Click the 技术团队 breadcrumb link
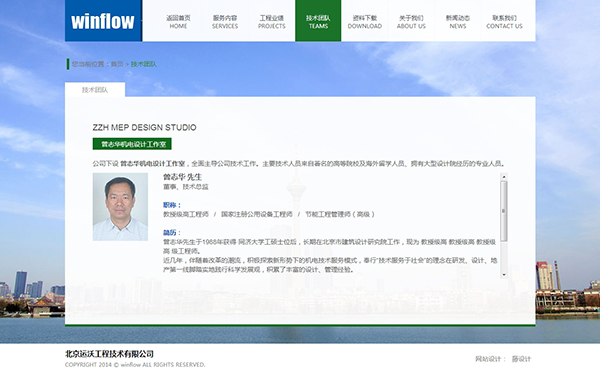This screenshot has height=375, width=600. point(143,64)
